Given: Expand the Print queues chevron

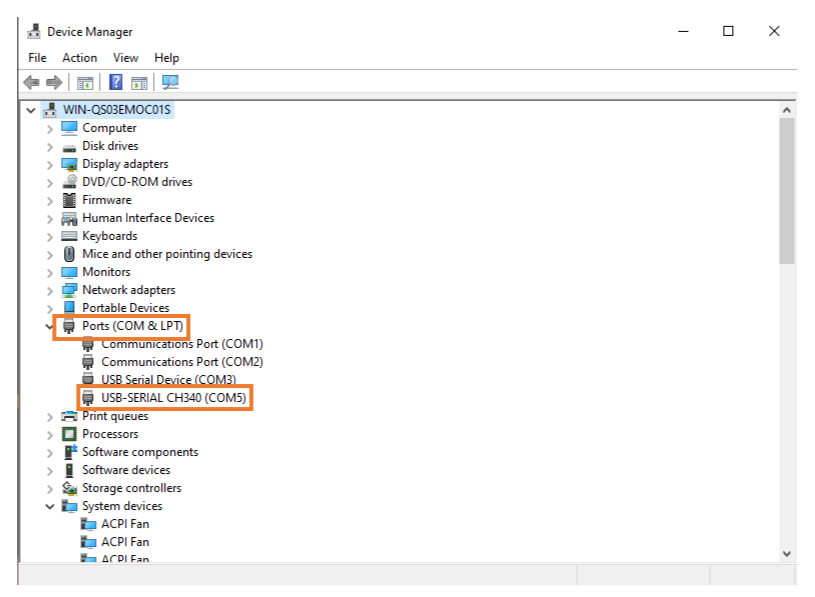Looking at the screenshot, I should point(50,417).
